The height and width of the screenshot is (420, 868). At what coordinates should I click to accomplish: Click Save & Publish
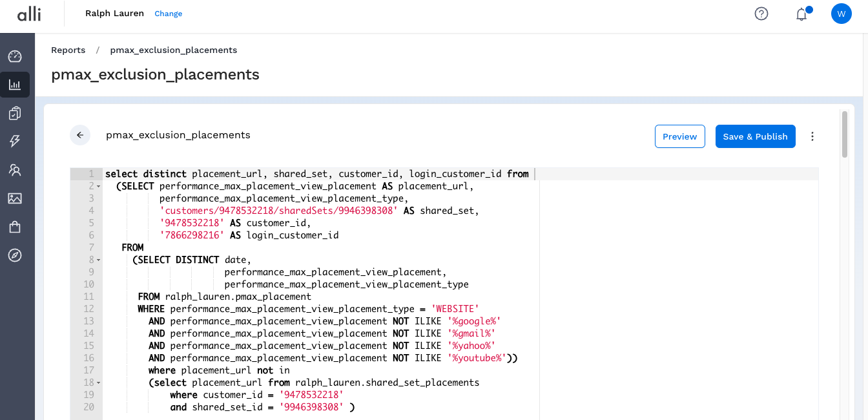[x=755, y=136]
